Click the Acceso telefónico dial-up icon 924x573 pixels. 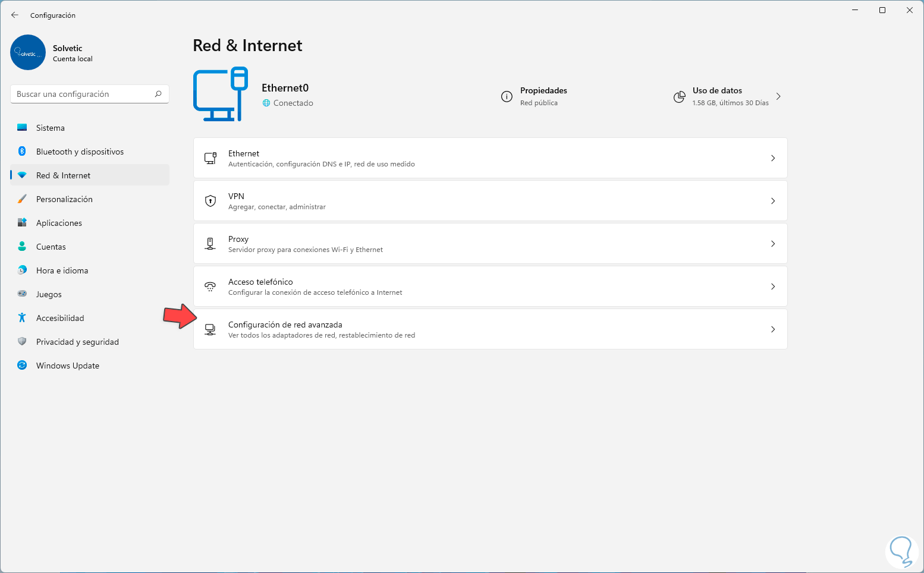[210, 286]
